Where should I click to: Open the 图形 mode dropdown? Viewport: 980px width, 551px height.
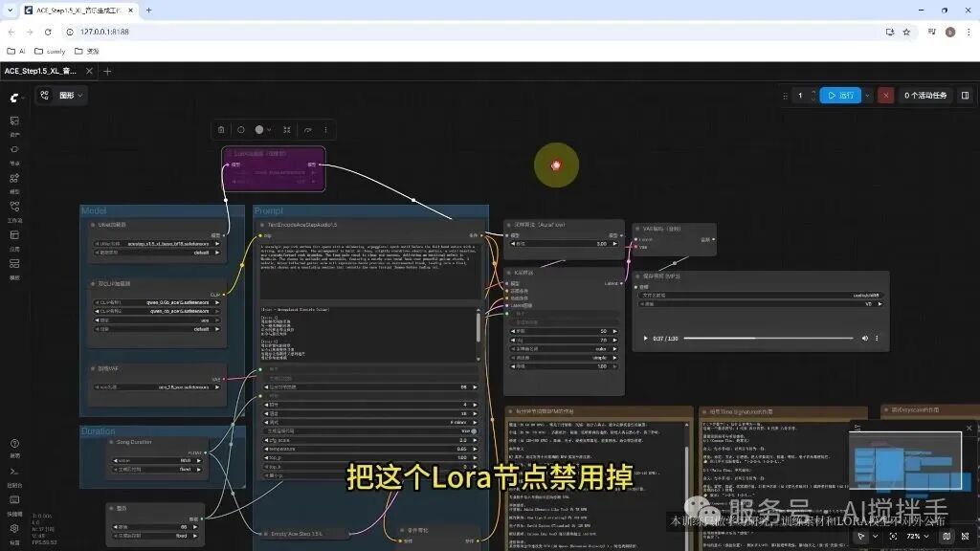click(71, 96)
